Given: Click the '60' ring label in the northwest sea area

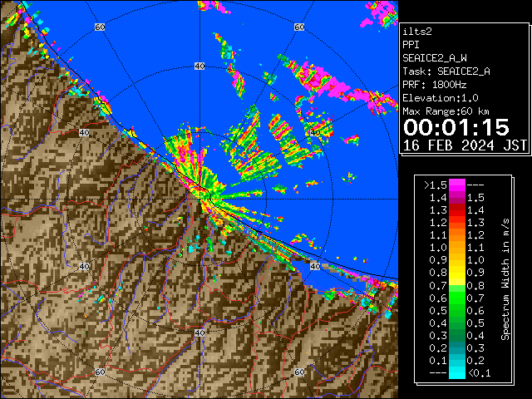Looking at the screenshot, I should pos(100,27).
